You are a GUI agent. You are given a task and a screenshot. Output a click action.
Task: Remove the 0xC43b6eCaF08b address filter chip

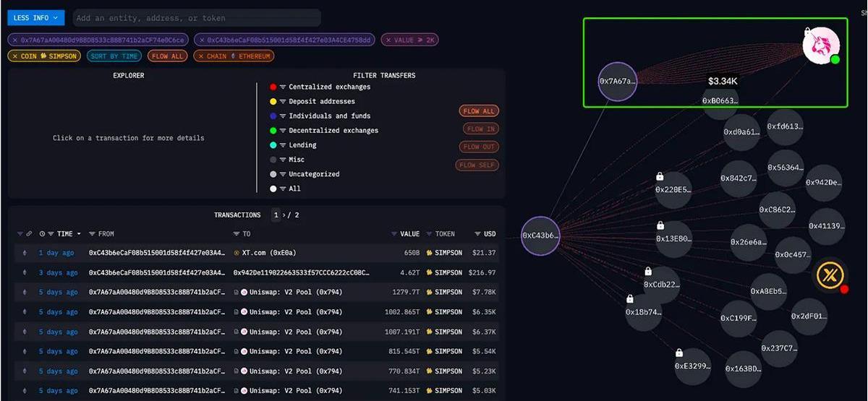pos(201,40)
